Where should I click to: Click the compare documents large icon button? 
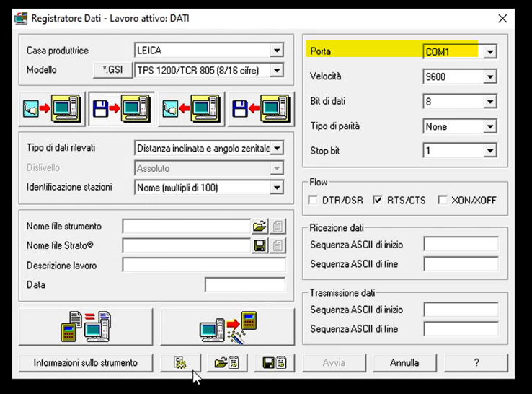(x=86, y=327)
